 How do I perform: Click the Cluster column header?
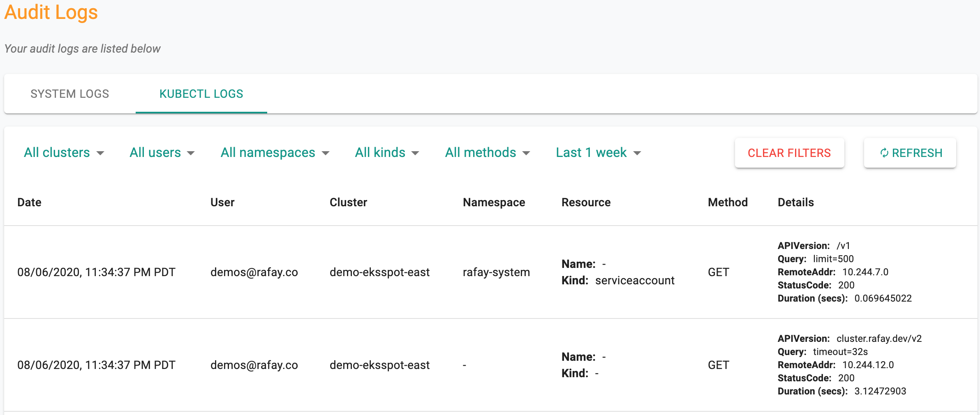[x=348, y=202]
